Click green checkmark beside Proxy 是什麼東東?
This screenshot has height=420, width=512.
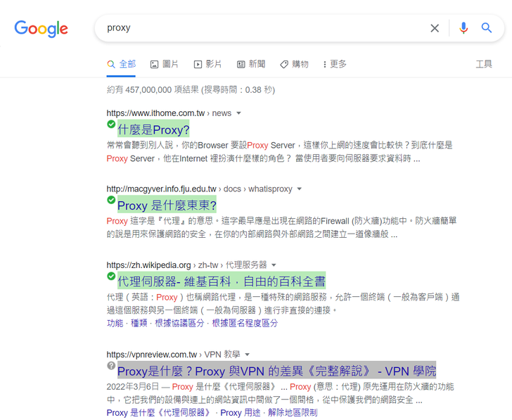coord(111,200)
